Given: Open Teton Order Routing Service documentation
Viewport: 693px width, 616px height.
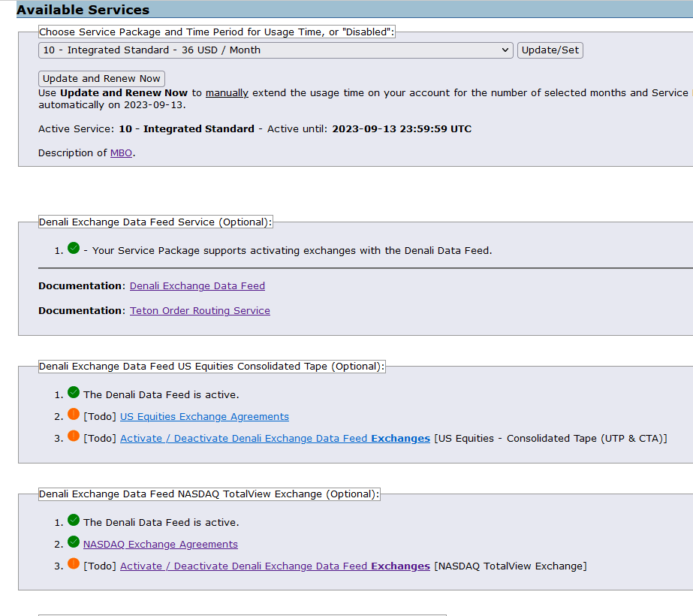Looking at the screenshot, I should point(200,311).
